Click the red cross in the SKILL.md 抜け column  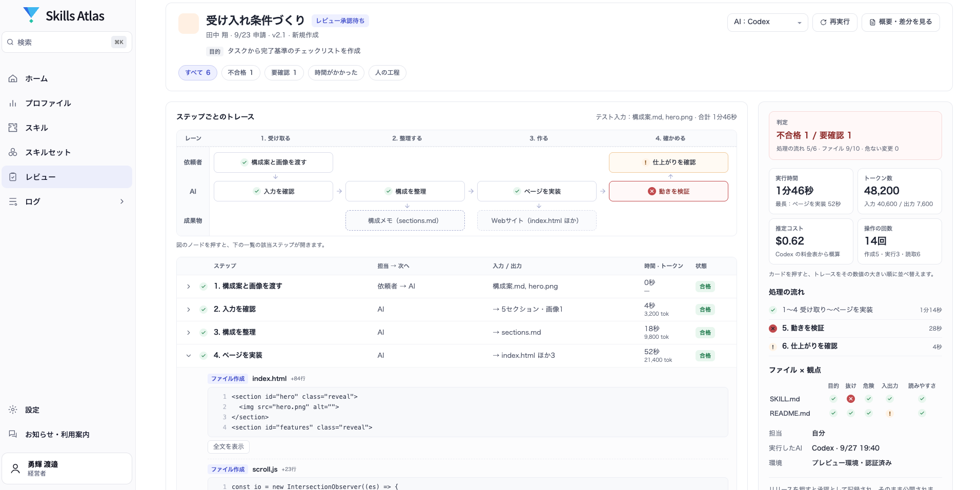(x=851, y=399)
